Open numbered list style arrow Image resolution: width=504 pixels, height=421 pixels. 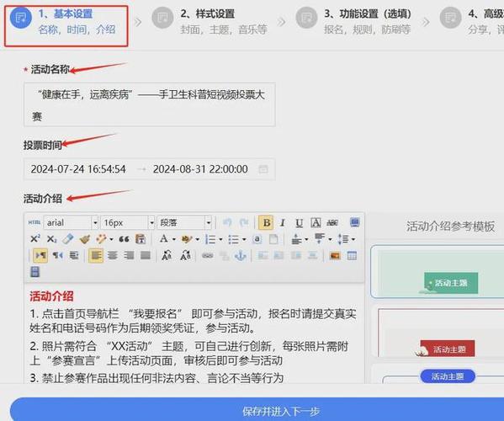pyautogui.click(x=220, y=239)
